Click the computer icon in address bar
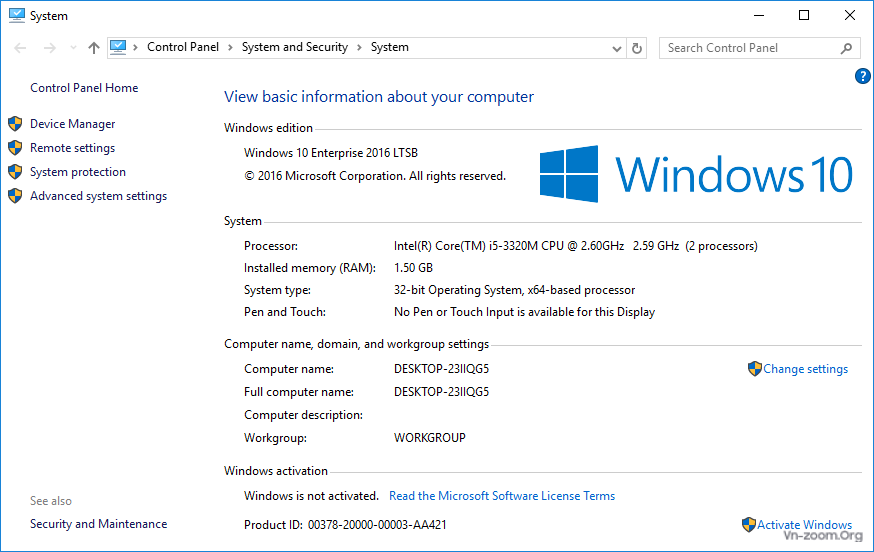Image resolution: width=874 pixels, height=552 pixels. (x=118, y=47)
